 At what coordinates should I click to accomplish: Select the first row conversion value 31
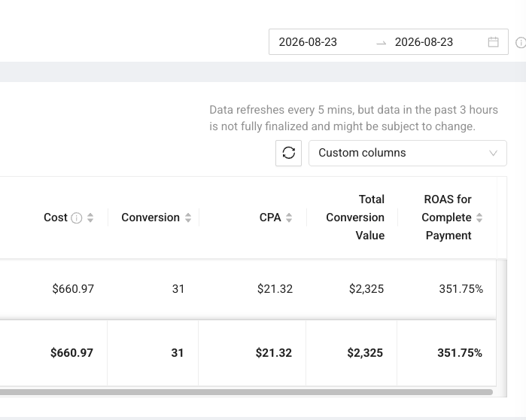(178, 289)
